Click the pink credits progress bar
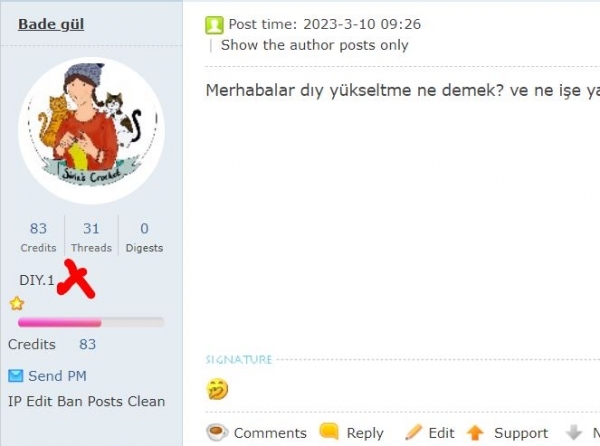 click(x=91, y=323)
